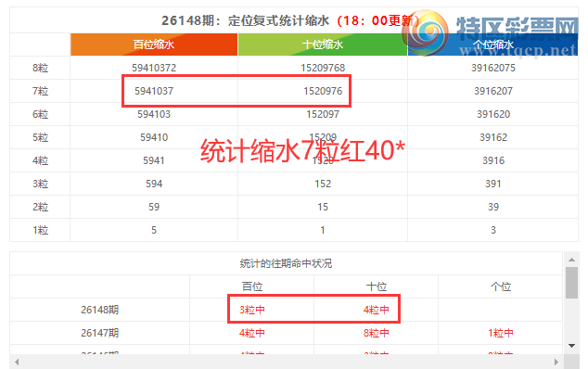588x369 pixels.
Task: Select the 百位缩水 column header
Action: click(x=154, y=45)
